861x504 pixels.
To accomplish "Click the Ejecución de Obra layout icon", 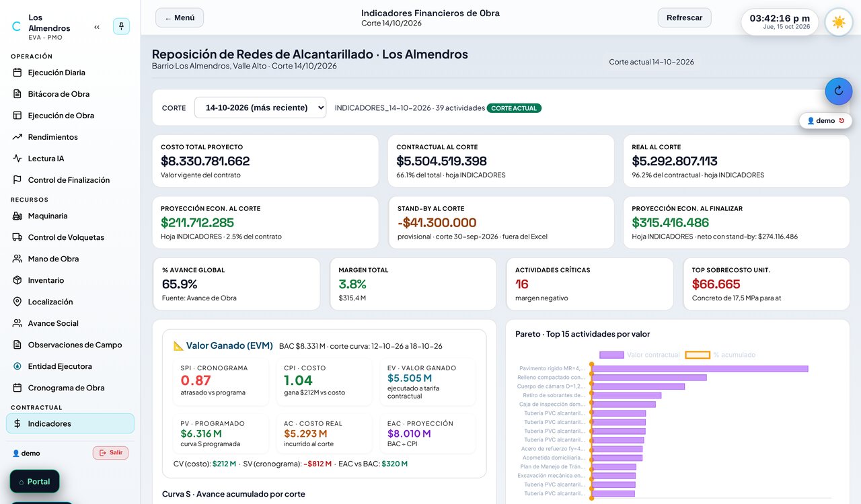I will coord(17,116).
